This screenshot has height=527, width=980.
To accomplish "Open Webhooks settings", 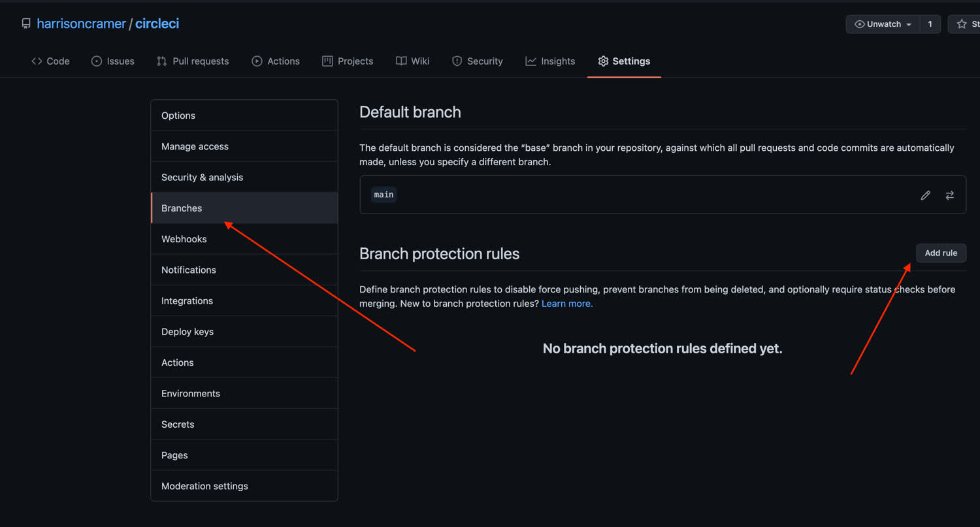I will coord(244,239).
